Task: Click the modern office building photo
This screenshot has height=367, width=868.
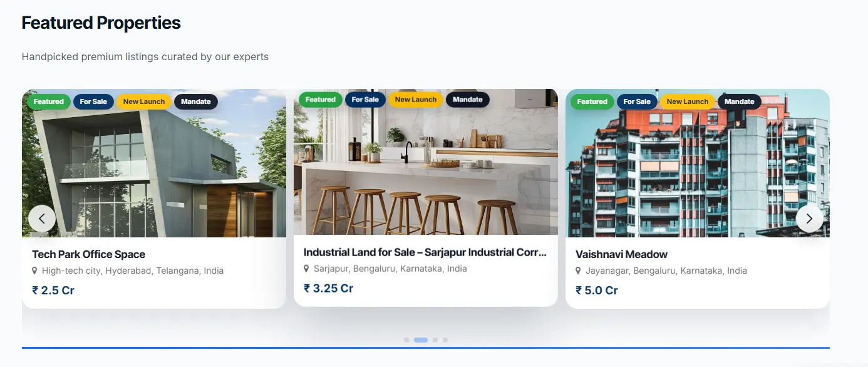Action: [x=154, y=163]
